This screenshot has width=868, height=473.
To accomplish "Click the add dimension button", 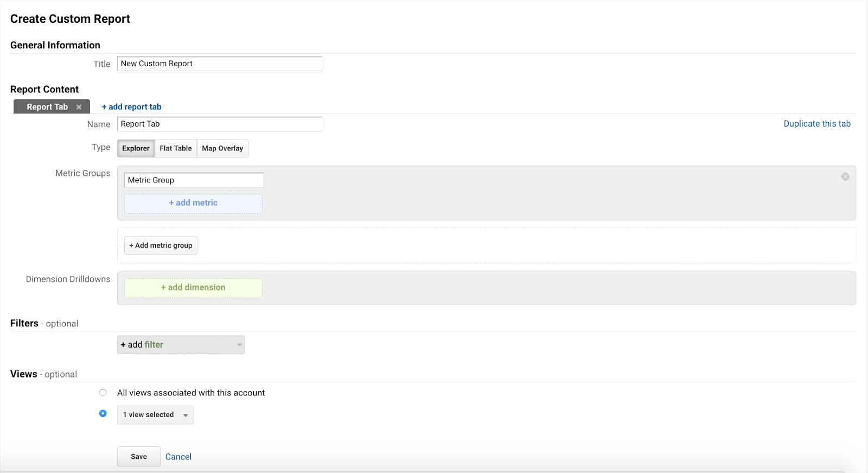I will coord(193,288).
